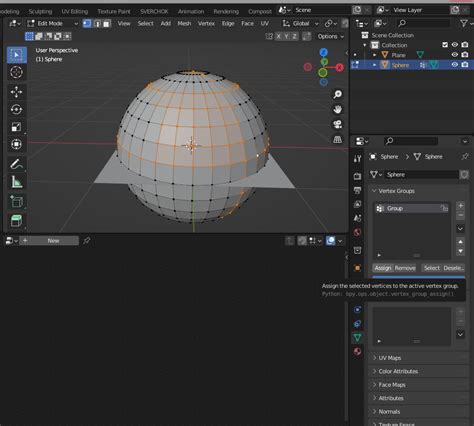Activate the 3D Cursor tool
The image size is (474, 426).
tap(16, 72)
